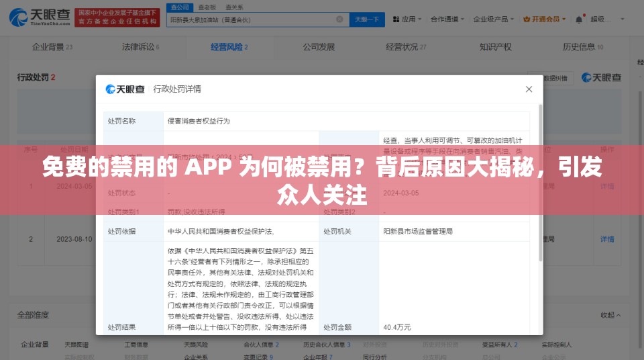
Task: Switch to the 经营风险 tab
Action: pos(229,47)
